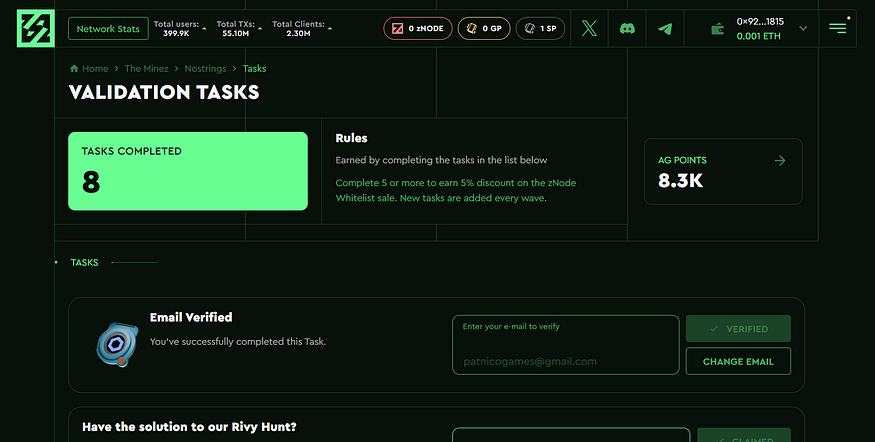Click the Email Verified badge icon
875x442 pixels.
[x=117, y=344]
